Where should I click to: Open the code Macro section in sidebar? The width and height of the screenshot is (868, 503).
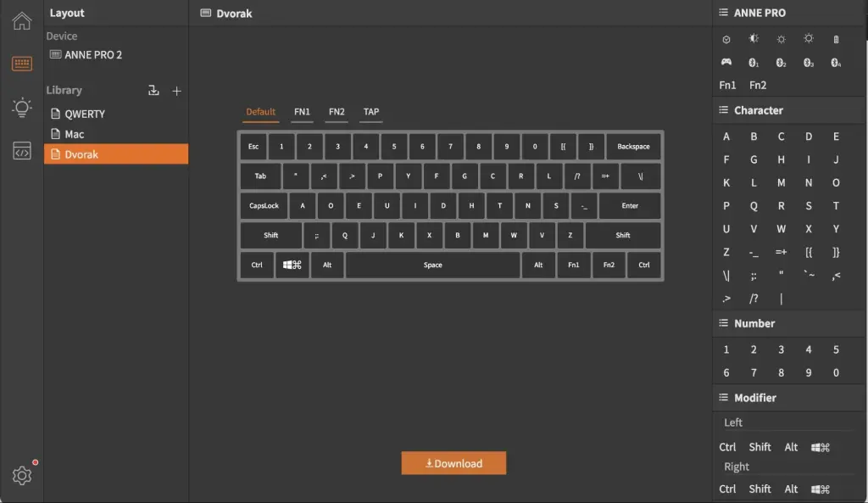(x=21, y=151)
